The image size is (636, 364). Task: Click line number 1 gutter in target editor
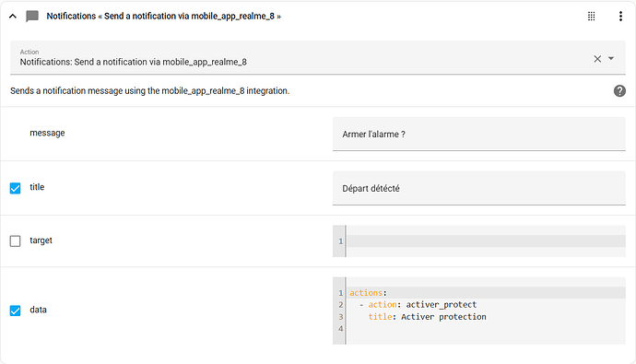(x=340, y=241)
